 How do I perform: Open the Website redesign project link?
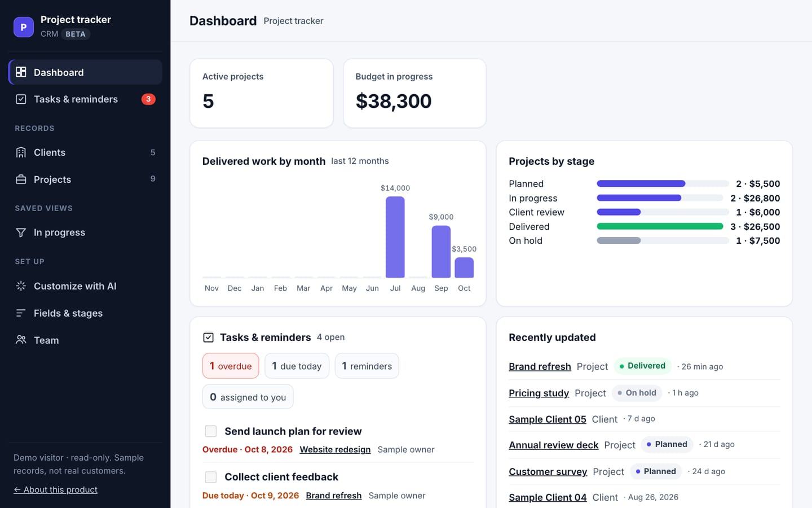(x=335, y=449)
